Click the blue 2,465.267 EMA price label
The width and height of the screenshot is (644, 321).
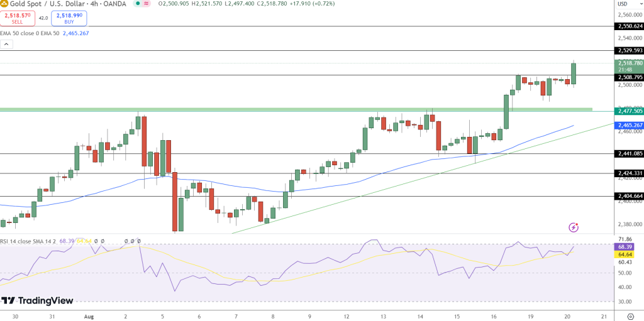(x=629, y=126)
